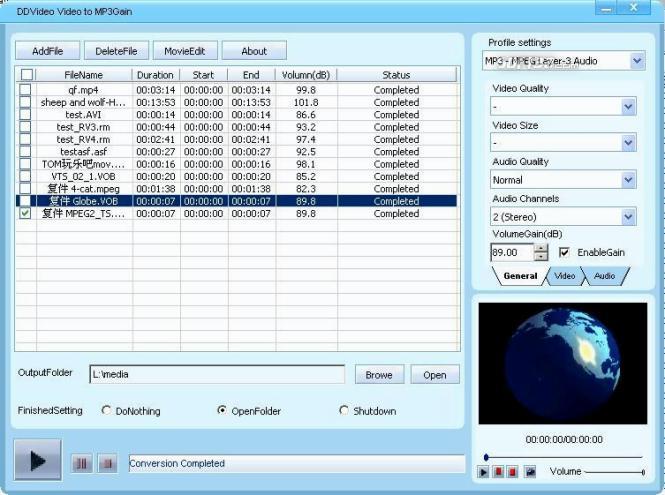Close the DDVideo window

(x=634, y=8)
